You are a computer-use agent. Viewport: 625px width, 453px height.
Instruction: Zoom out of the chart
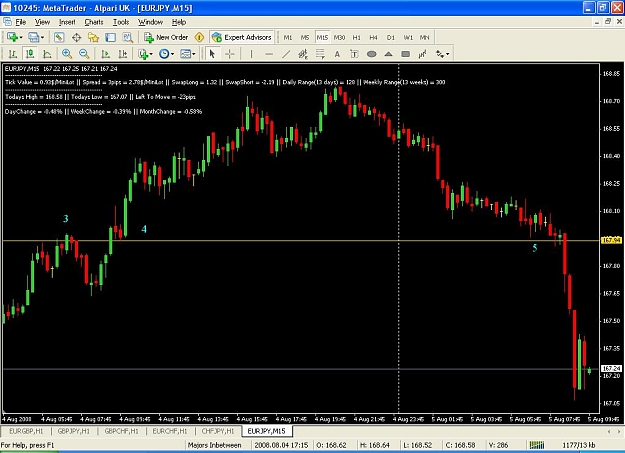tap(84, 53)
